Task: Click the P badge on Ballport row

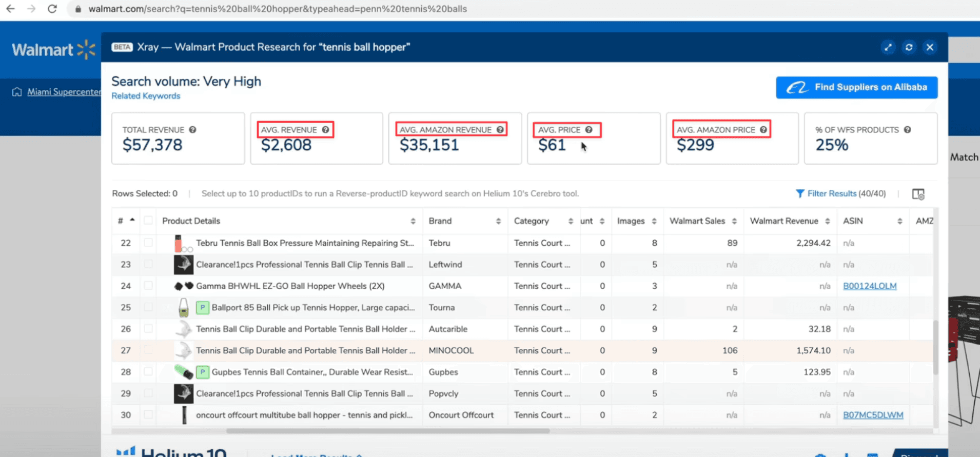Action: [x=203, y=308]
